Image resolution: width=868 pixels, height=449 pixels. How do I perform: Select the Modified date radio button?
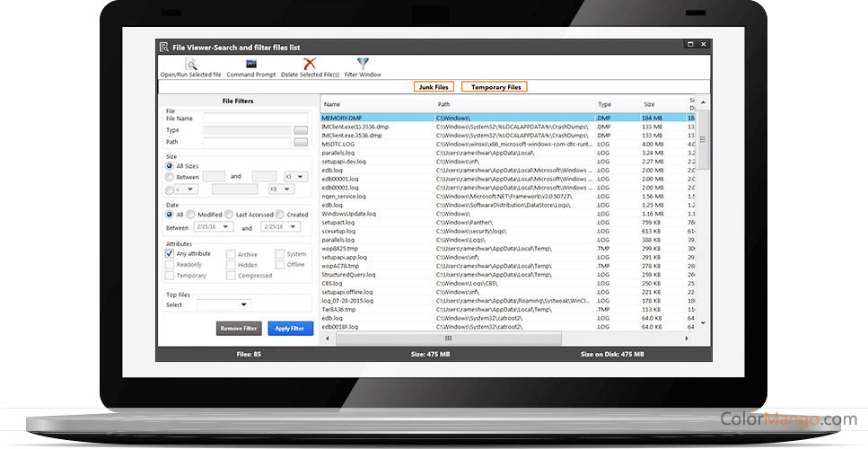pos(192,215)
